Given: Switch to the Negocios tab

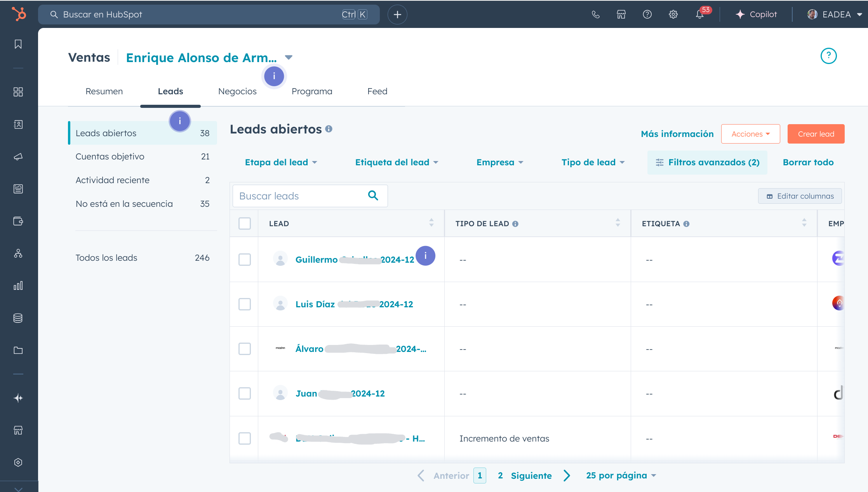Looking at the screenshot, I should click(237, 92).
